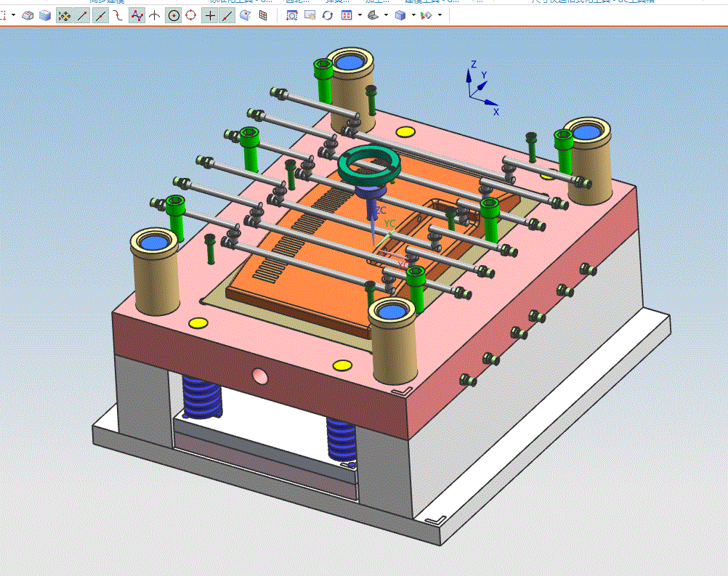Click the gray orient view icon
This screenshot has width=728, height=576.
[x=373, y=16]
